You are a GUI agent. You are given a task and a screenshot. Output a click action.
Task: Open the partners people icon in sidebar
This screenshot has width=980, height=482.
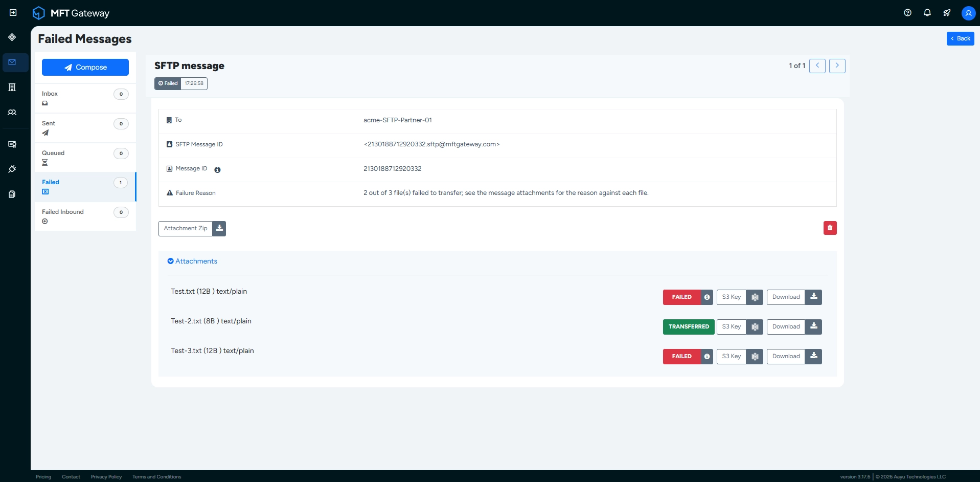[12, 113]
